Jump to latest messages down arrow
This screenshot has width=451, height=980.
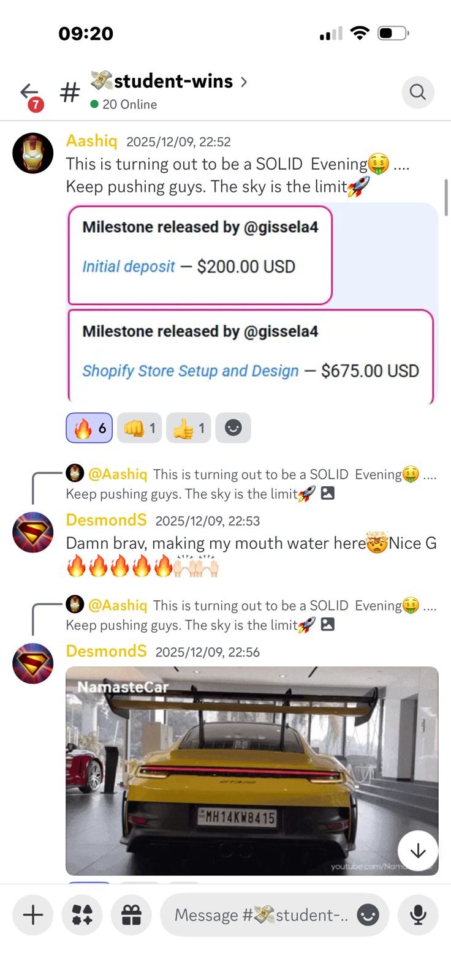(418, 851)
